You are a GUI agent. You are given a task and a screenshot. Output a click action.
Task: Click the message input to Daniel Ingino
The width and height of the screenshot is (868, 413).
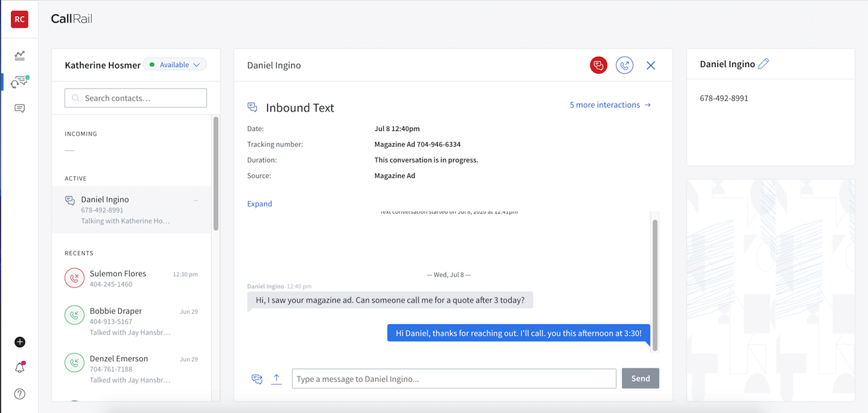pyautogui.click(x=454, y=379)
